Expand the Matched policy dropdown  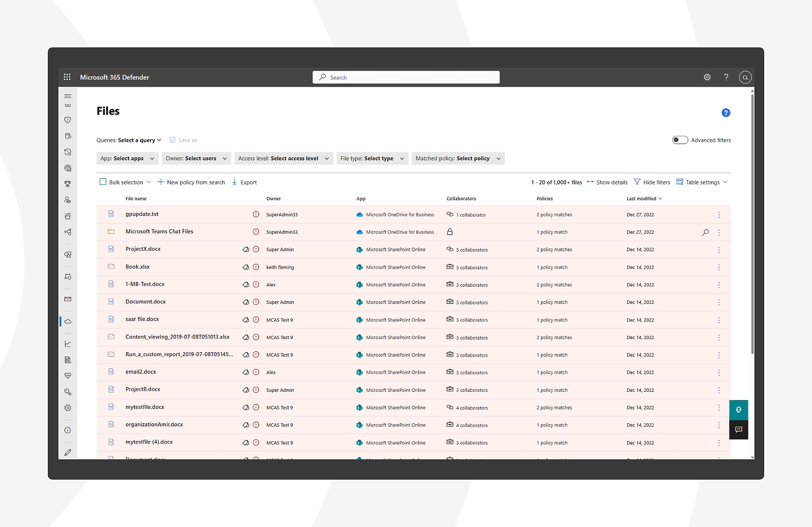pos(458,159)
